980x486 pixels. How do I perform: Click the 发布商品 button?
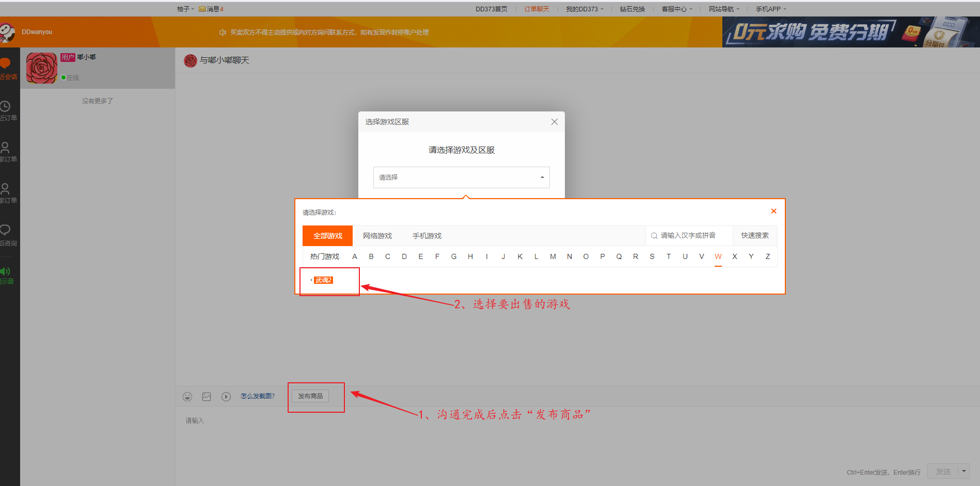point(310,396)
